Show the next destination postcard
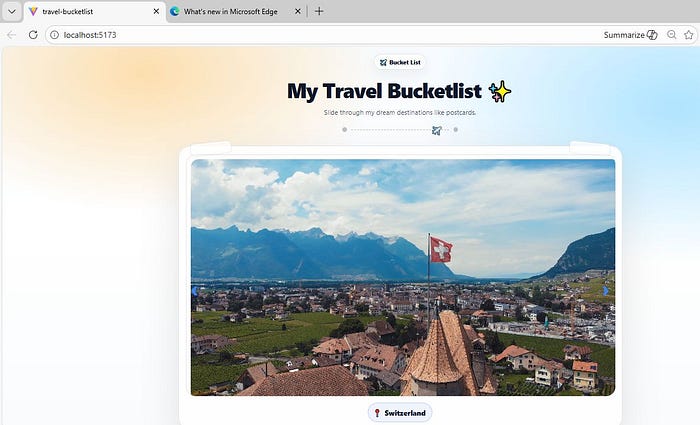The width and height of the screenshot is (700, 425). click(605, 291)
